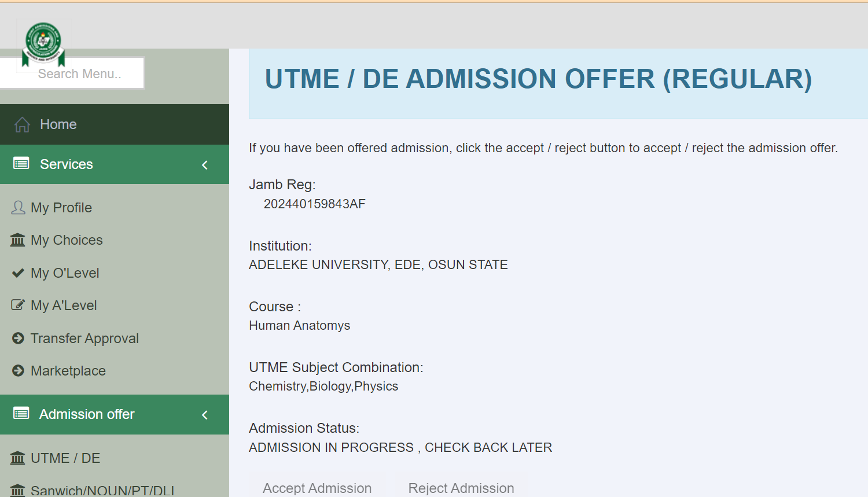The height and width of the screenshot is (497, 868).
Task: Open the Marketplace page
Action: [x=68, y=370]
